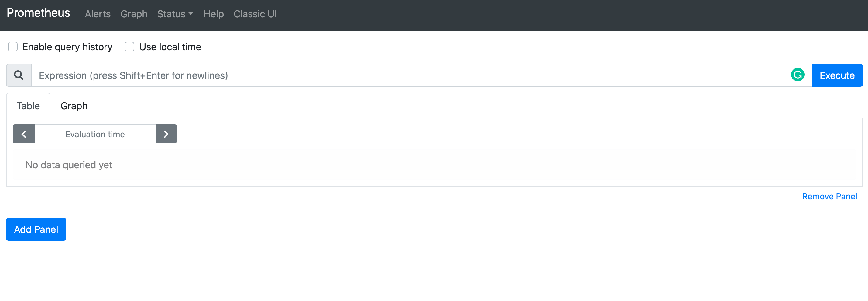Focus the Expression input field

click(404, 75)
